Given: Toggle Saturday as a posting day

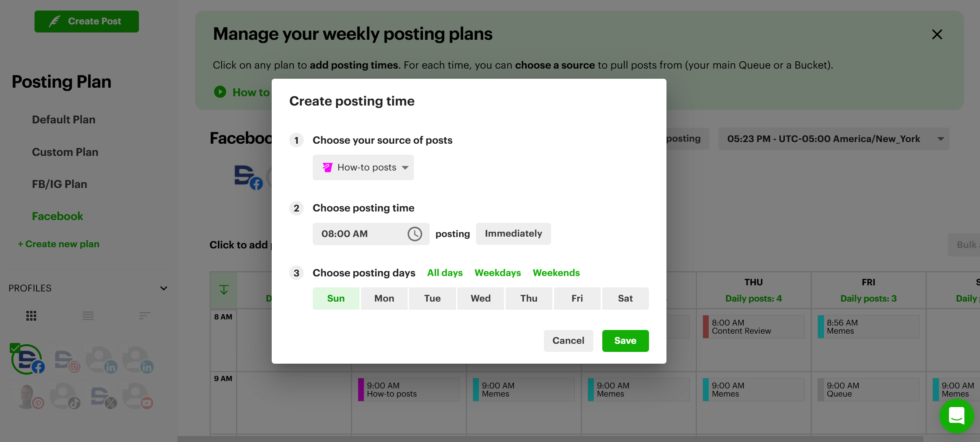Looking at the screenshot, I should [625, 298].
